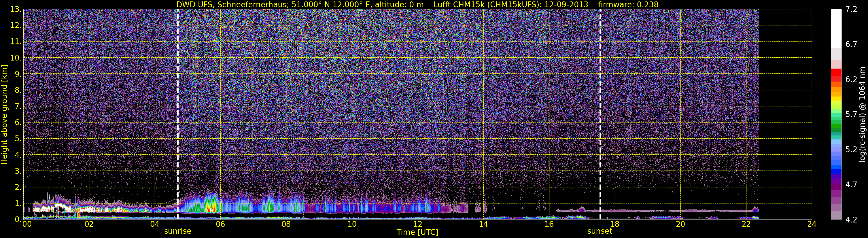The width and height of the screenshot is (868, 238).
Task: Click time axis tick label '00'
Action: 27,224
